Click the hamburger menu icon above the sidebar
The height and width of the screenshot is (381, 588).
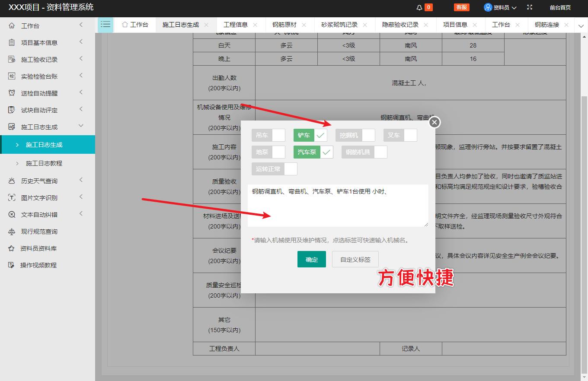tap(105, 25)
